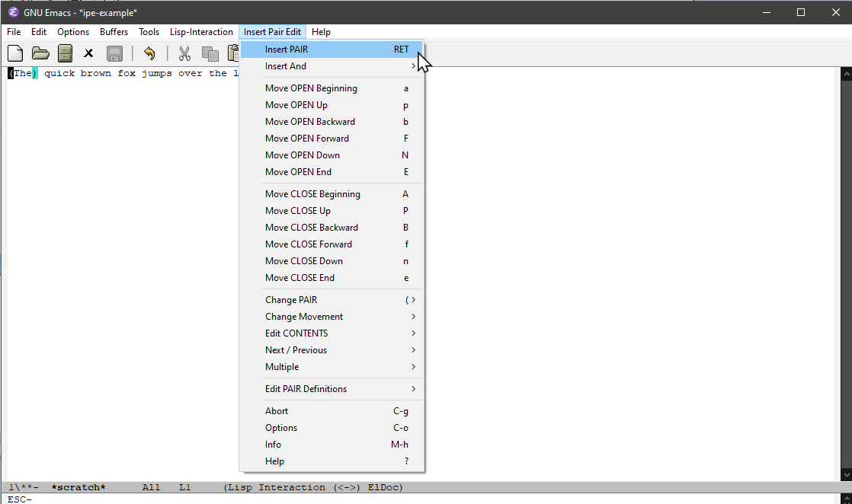
Task: Select Move CLOSE End
Action: tap(332, 278)
